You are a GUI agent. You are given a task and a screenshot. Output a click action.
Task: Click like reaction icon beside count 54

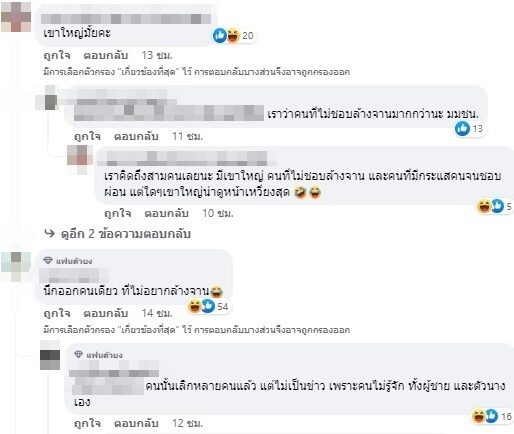pos(208,306)
